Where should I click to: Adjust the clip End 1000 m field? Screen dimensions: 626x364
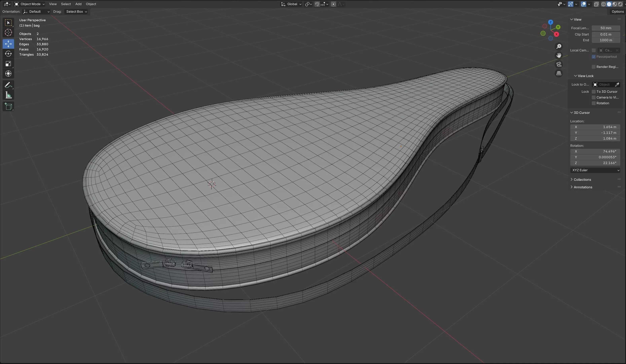tap(606, 40)
